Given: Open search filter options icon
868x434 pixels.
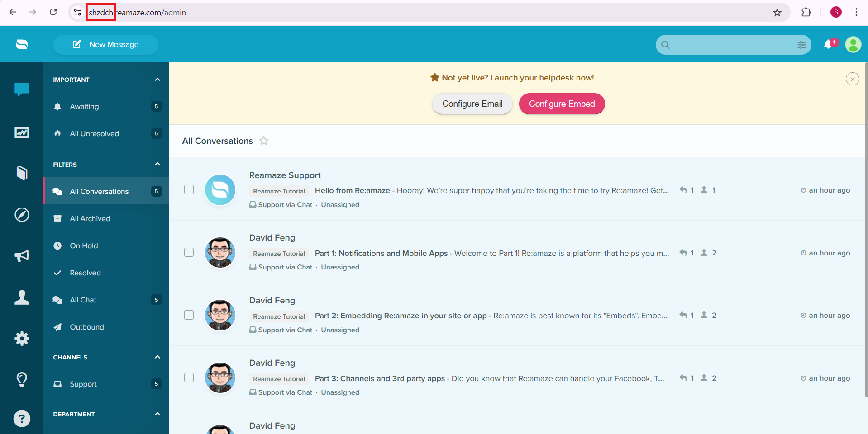Looking at the screenshot, I should point(801,45).
